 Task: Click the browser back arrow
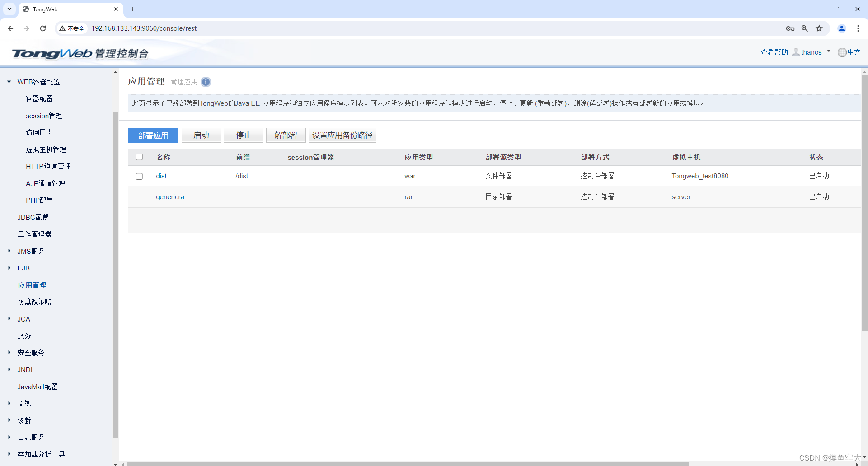(x=10, y=28)
